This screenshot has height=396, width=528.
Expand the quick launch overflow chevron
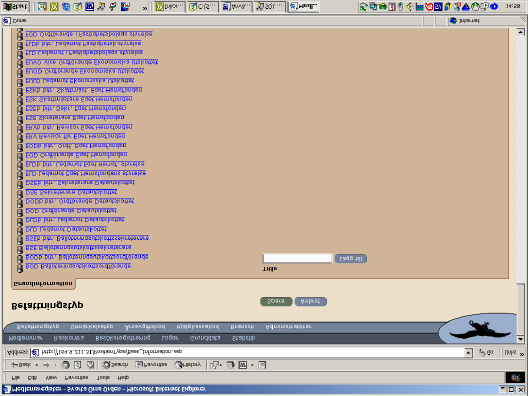tap(145, 8)
